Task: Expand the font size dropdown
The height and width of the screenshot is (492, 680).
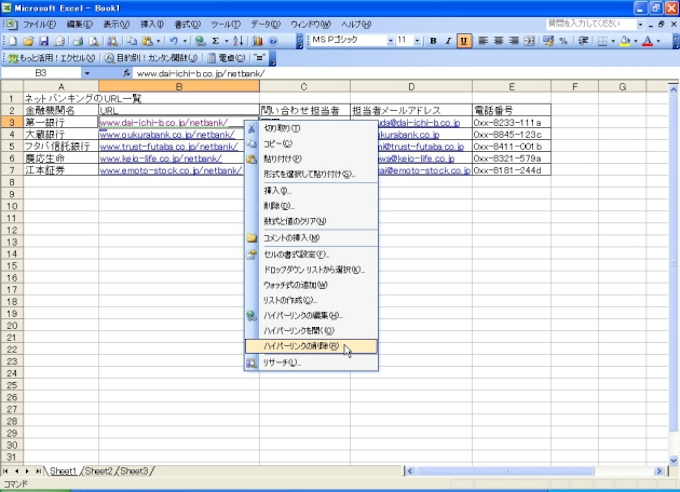Action: (x=417, y=41)
